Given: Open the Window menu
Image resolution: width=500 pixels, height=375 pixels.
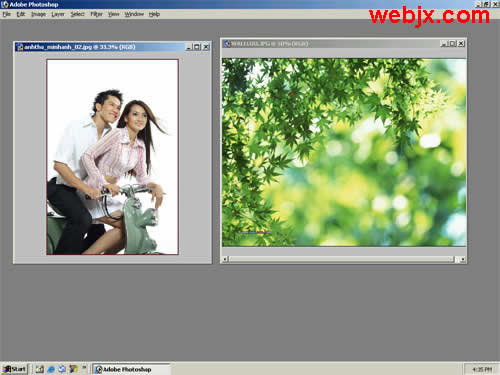Looking at the screenshot, I should 134,14.
